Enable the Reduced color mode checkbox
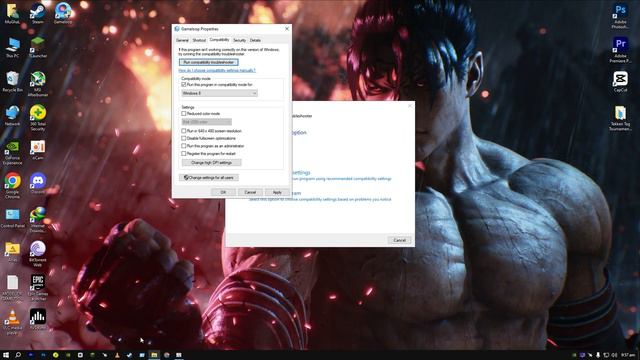640x360 pixels. pyautogui.click(x=184, y=113)
